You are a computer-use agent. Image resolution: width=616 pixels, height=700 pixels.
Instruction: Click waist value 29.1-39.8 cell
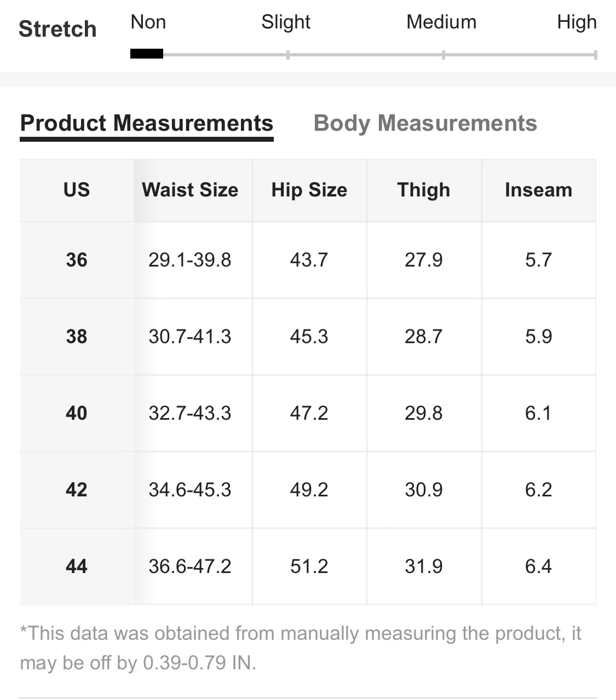(190, 260)
